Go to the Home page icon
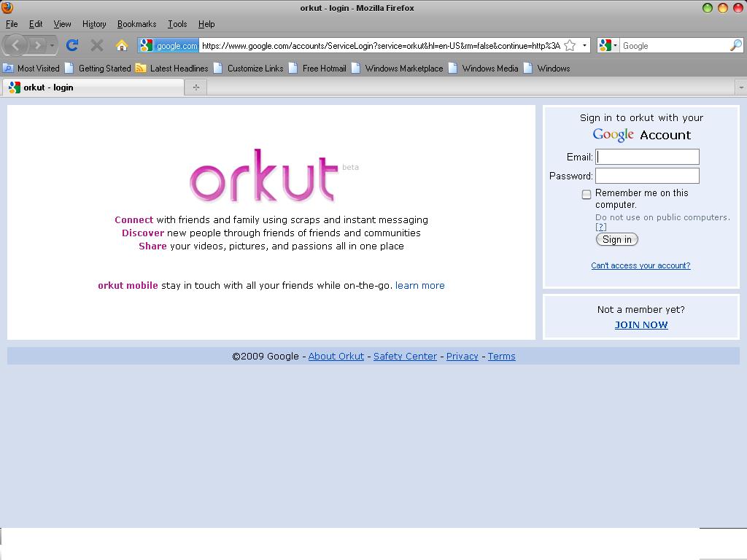 coord(122,46)
